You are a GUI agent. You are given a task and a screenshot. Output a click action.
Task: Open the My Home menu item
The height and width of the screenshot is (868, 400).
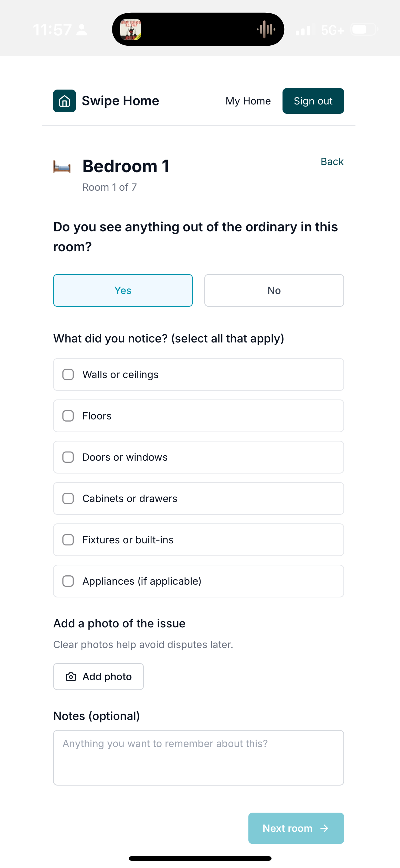coord(248,101)
